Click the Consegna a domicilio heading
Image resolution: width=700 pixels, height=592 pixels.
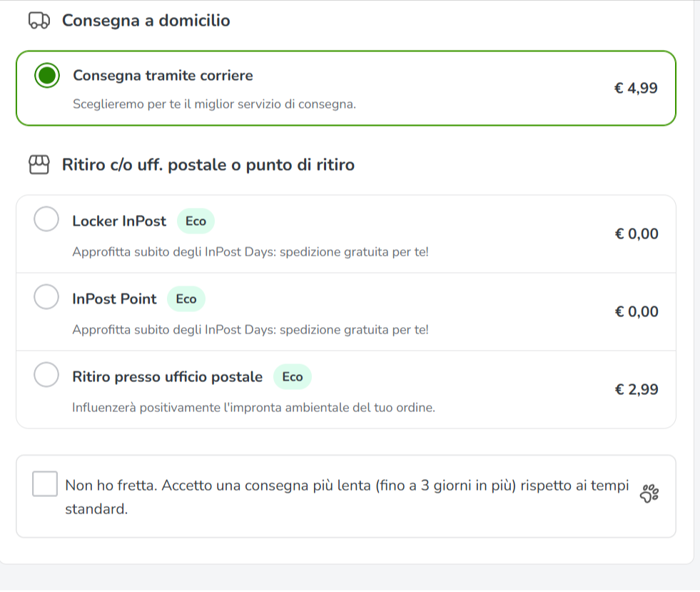(x=146, y=21)
